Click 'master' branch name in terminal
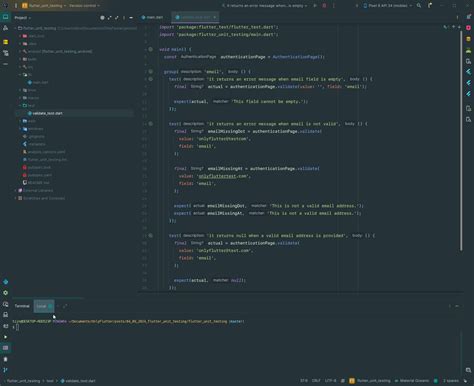Screen dimensions: 474x386 tap(236, 321)
